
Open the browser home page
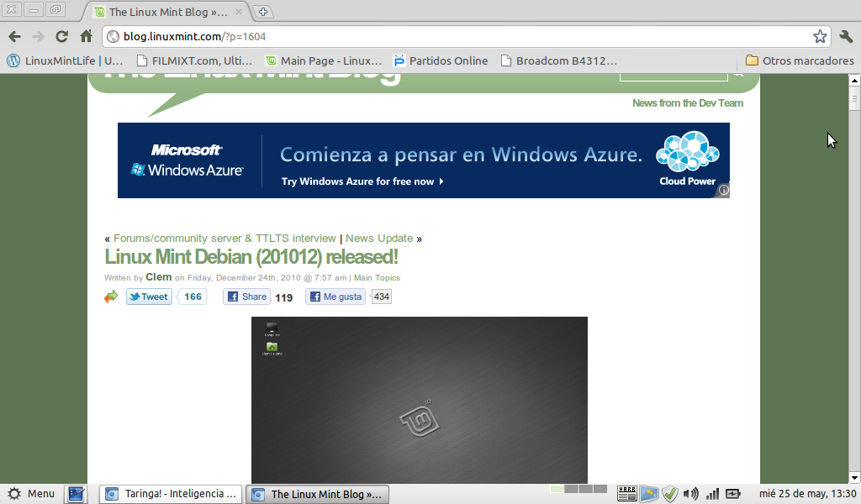click(87, 37)
